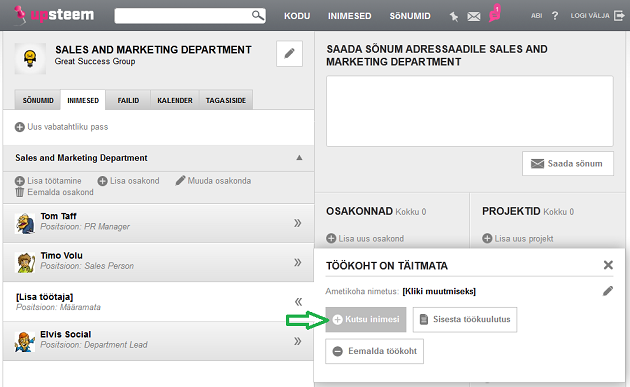The height and width of the screenshot is (387, 630).
Task: Click Tom Taff's avatar
Action: (x=25, y=223)
